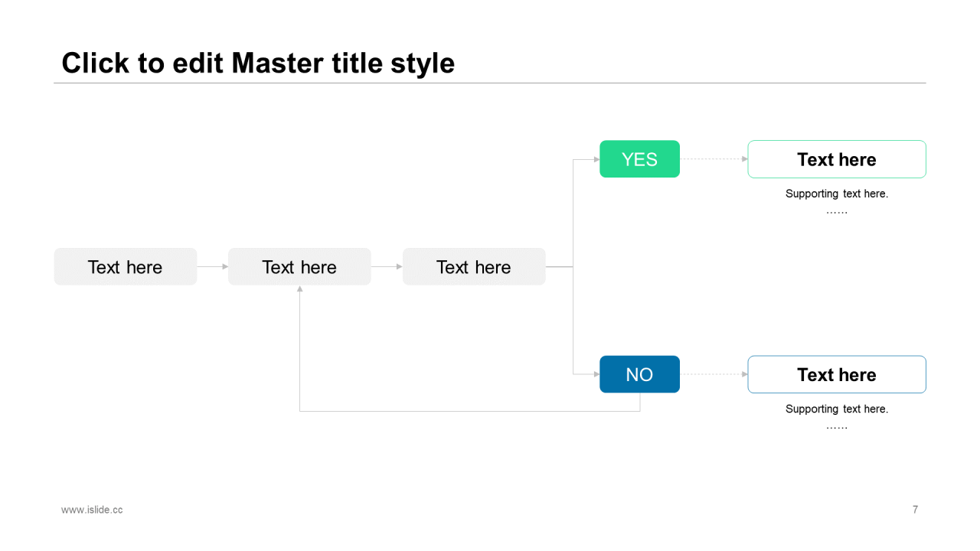Click the supporting text under the NO branch
The height and width of the screenshot is (551, 980).
[x=837, y=409]
